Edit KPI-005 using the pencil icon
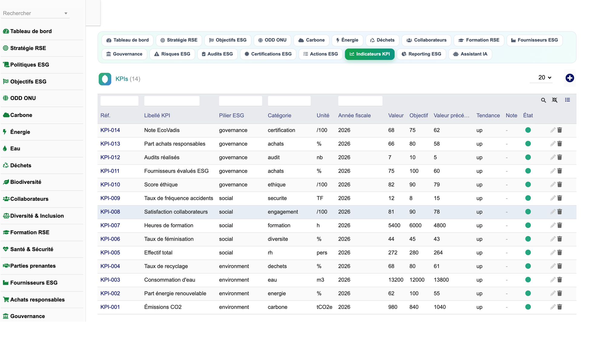The width and height of the screenshot is (589, 364). (553, 252)
